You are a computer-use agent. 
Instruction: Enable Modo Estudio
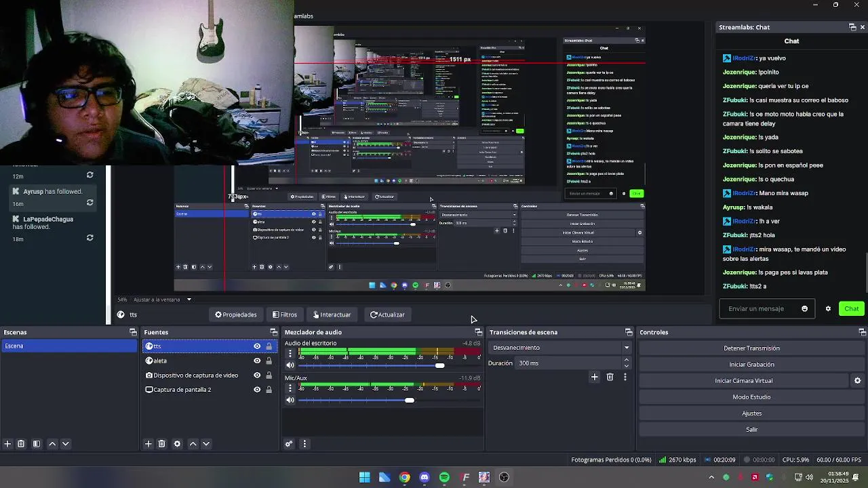(x=751, y=397)
